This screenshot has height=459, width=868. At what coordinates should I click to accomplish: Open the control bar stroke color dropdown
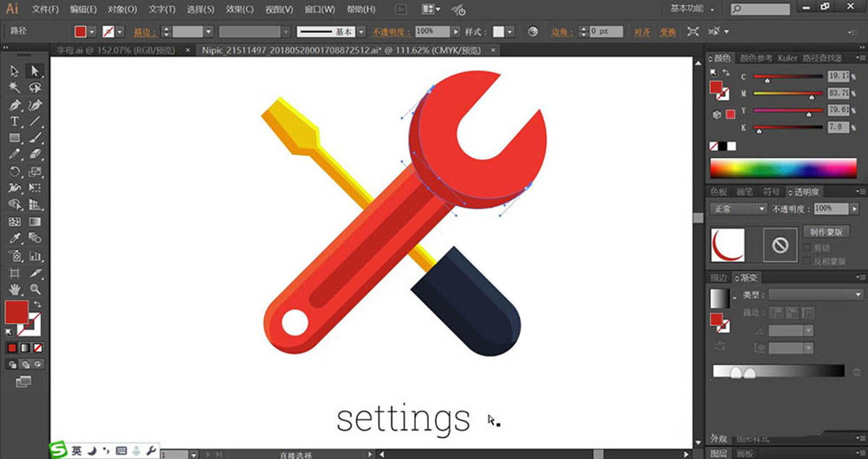(119, 32)
